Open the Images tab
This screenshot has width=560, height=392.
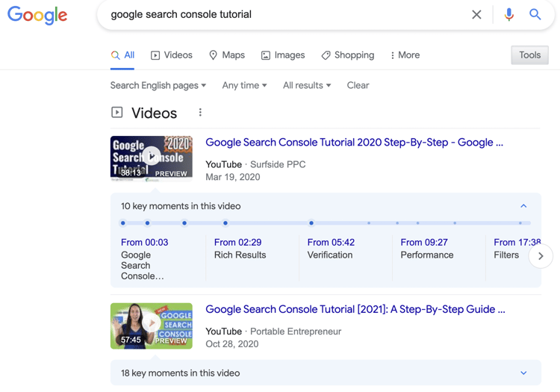pyautogui.click(x=283, y=55)
